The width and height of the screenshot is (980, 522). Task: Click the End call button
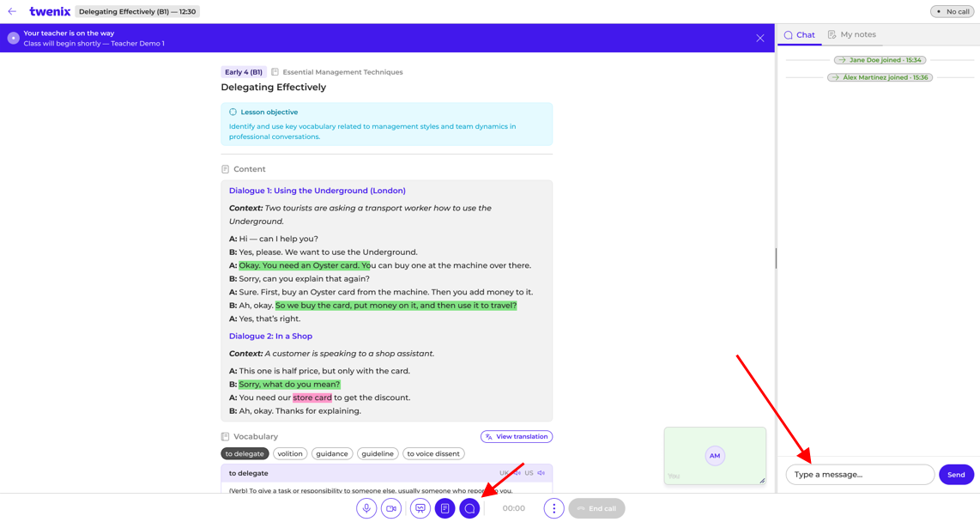point(596,508)
